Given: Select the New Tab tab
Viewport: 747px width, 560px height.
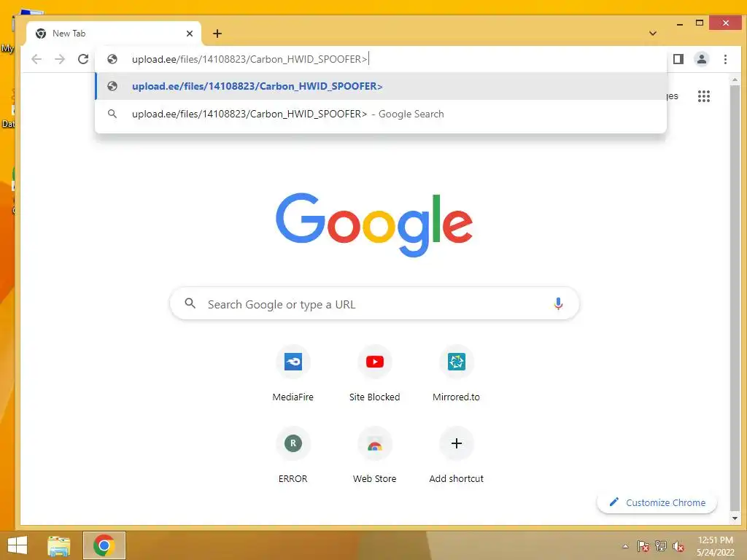Looking at the screenshot, I should pos(113,34).
